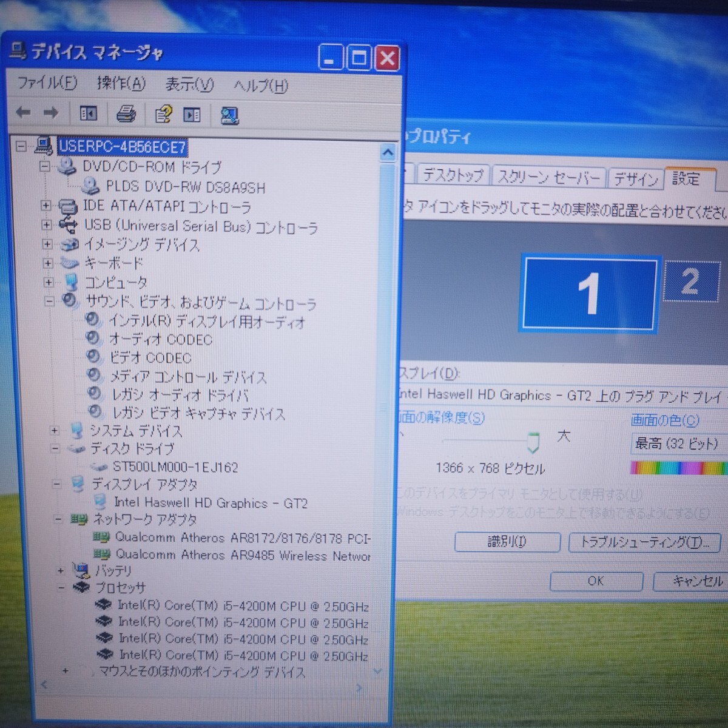Expand the システム デバイス node
Image resolution: width=728 pixels, height=728 pixels.
(x=55, y=431)
